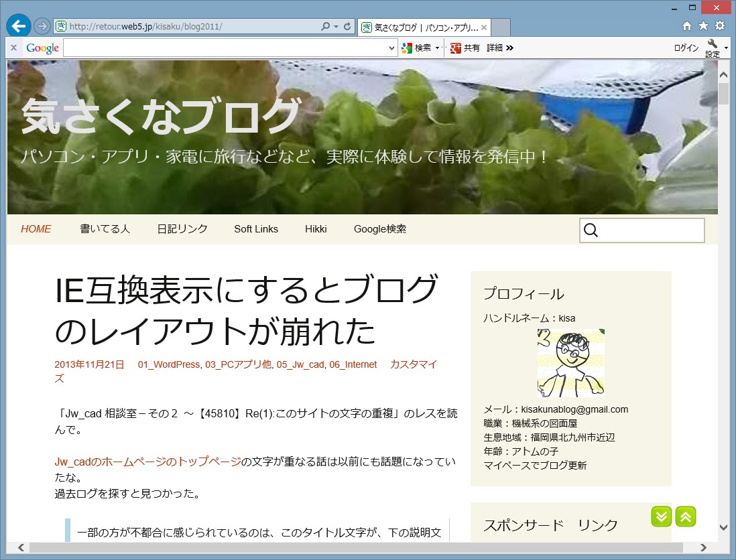Open the 05_Jw_cad category link
The width and height of the screenshot is (736, 560).
coord(300,364)
